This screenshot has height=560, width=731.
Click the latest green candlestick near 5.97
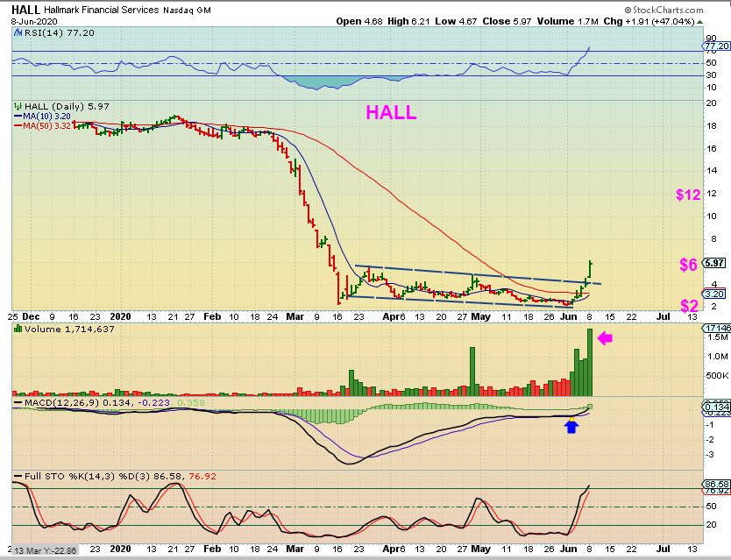pyautogui.click(x=591, y=269)
